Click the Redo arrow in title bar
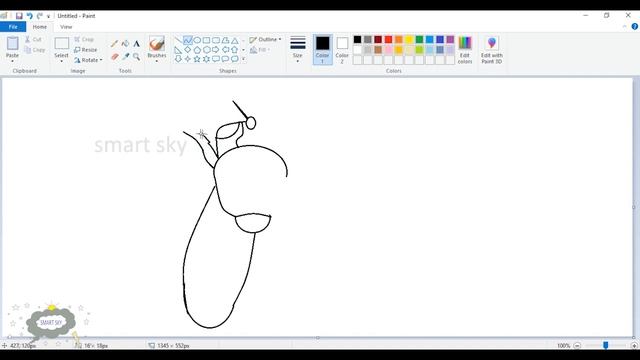Viewport: 640px width, 360px height. point(40,16)
